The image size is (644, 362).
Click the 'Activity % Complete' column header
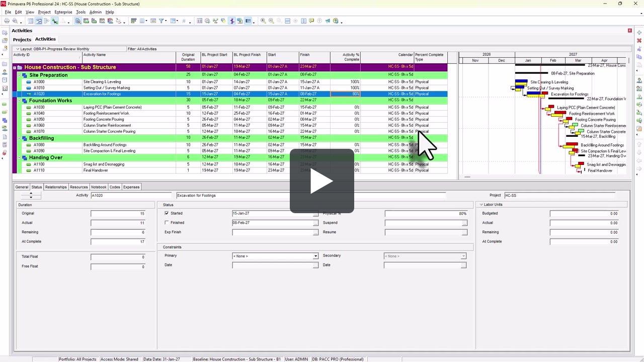coord(345,57)
